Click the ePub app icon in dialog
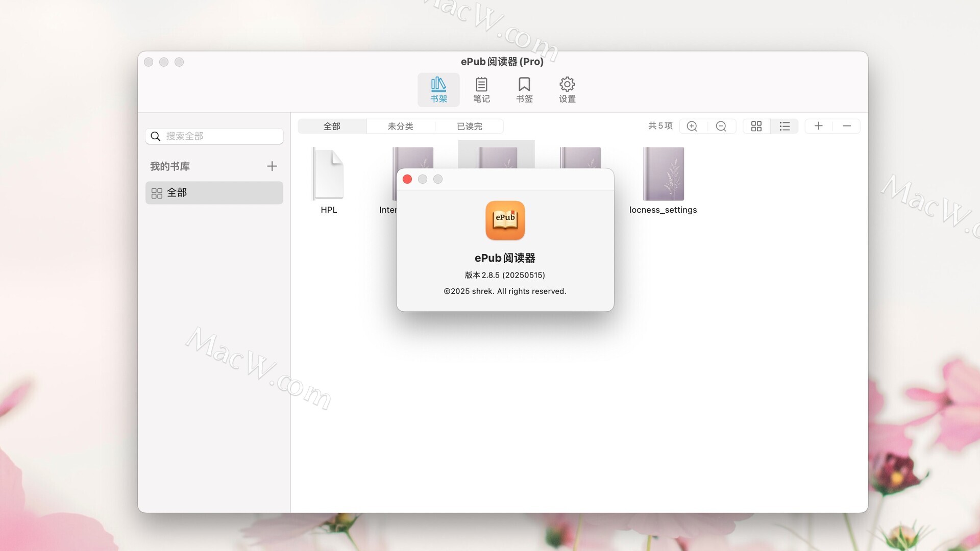This screenshot has height=551, width=980. [505, 220]
